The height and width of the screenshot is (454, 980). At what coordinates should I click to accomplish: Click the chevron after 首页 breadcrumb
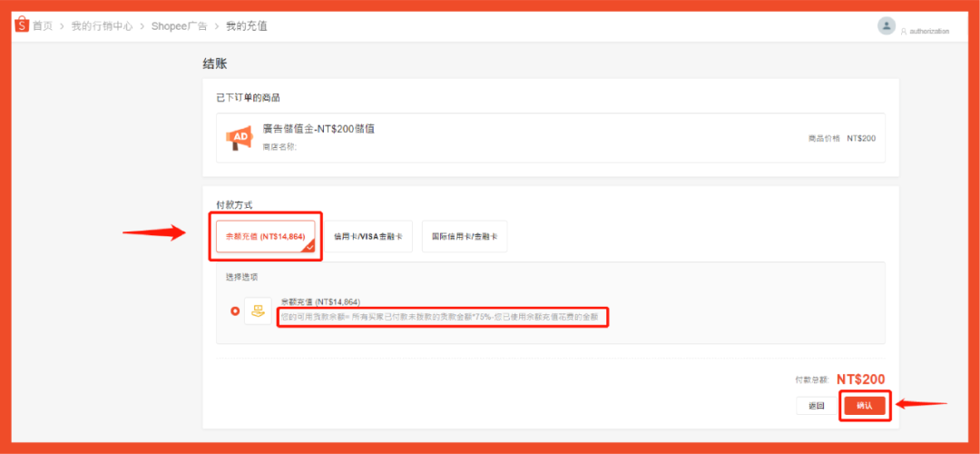point(63,26)
